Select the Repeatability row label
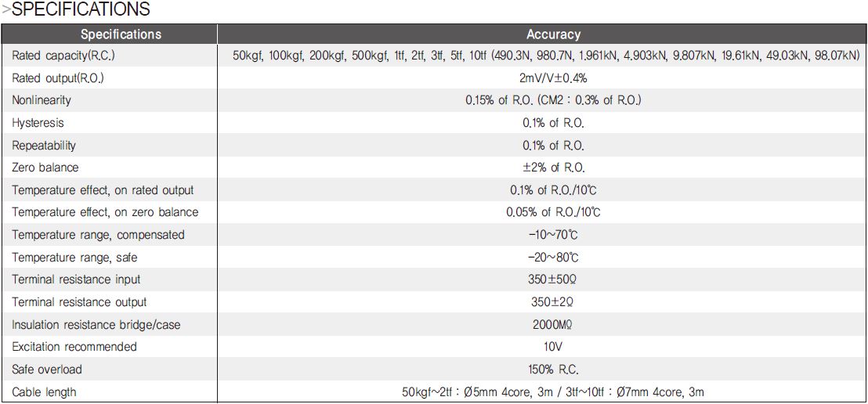Image resolution: width=868 pixels, height=404 pixels. [x=44, y=146]
